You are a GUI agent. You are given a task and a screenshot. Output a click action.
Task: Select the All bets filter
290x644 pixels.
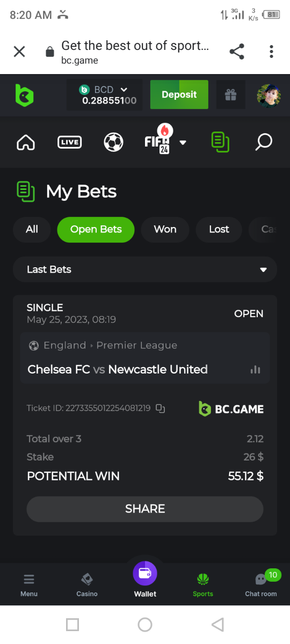pyautogui.click(x=32, y=229)
